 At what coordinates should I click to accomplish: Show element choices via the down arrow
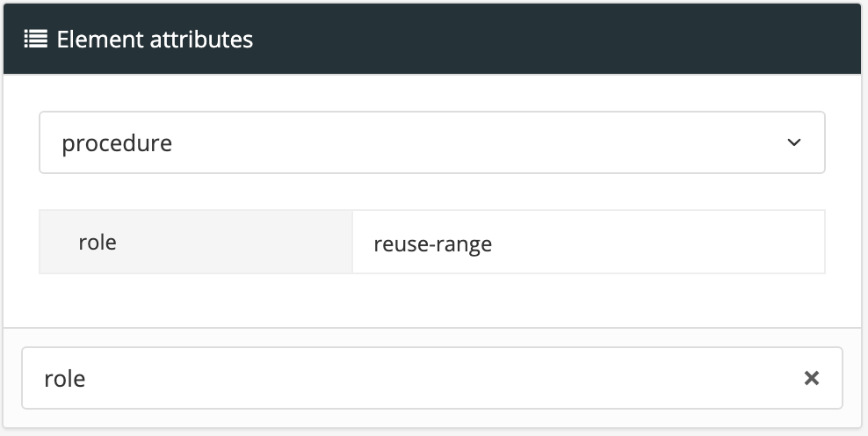794,142
